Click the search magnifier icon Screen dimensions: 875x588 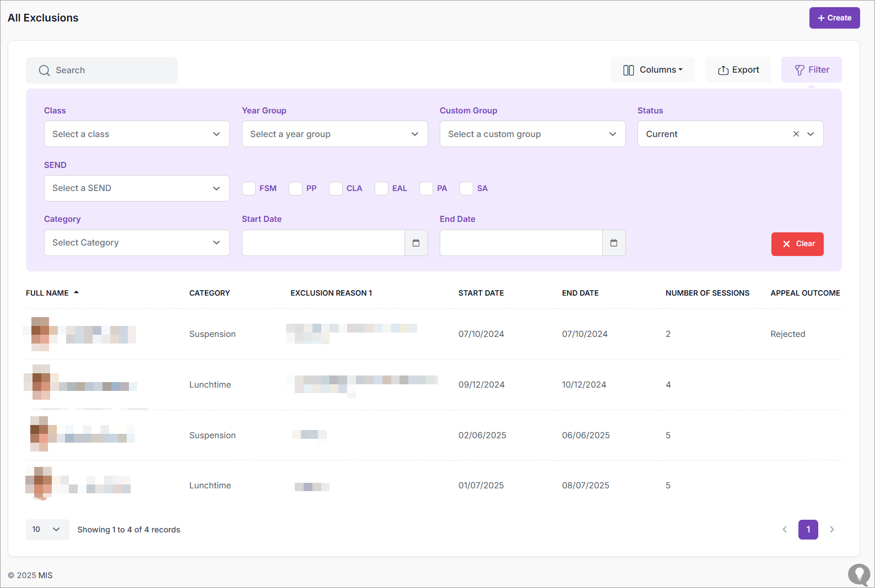pyautogui.click(x=44, y=70)
